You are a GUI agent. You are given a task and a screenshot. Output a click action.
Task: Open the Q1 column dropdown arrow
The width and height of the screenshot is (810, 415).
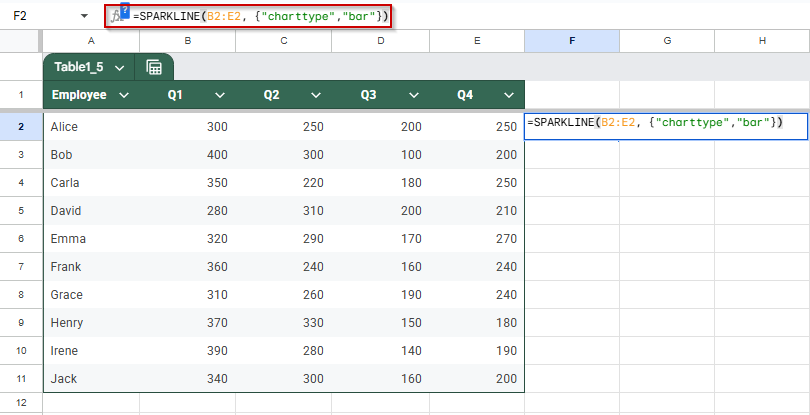click(220, 95)
